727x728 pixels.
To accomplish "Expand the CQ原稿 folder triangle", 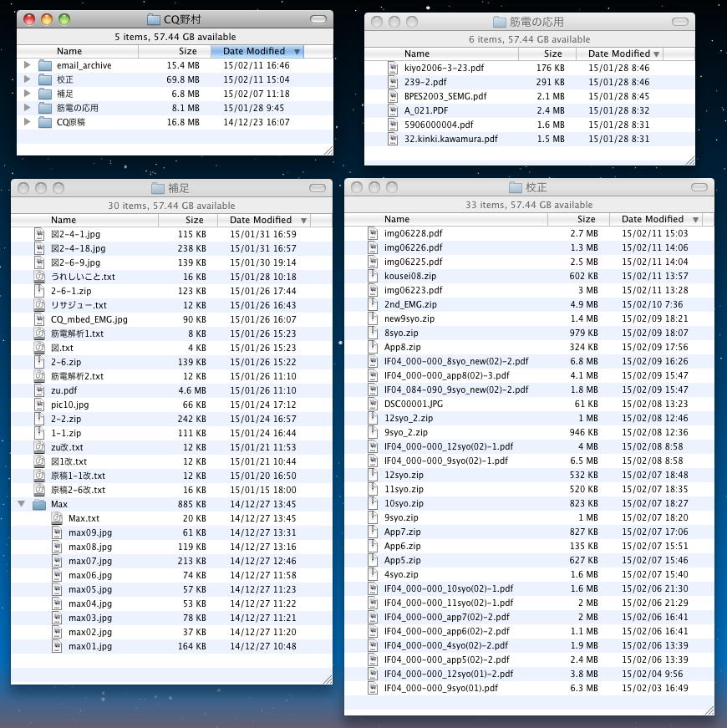I will [28, 122].
